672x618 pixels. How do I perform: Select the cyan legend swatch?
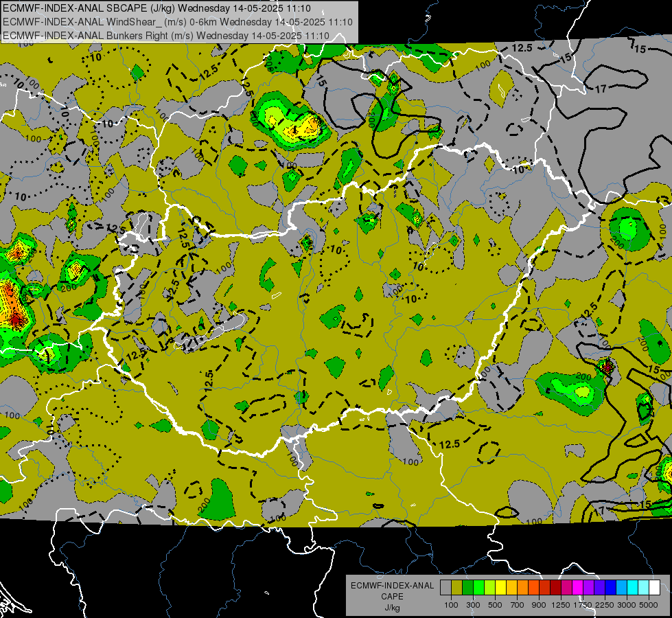click(x=633, y=587)
